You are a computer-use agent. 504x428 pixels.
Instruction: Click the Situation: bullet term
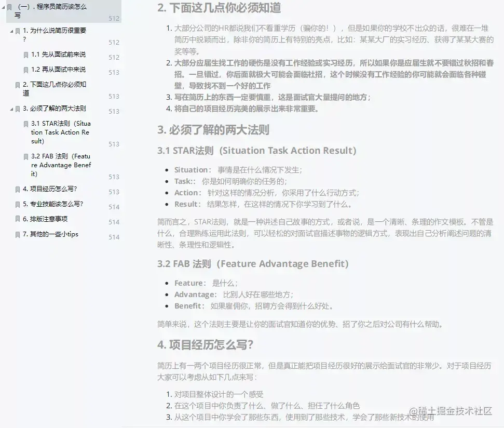pos(193,170)
